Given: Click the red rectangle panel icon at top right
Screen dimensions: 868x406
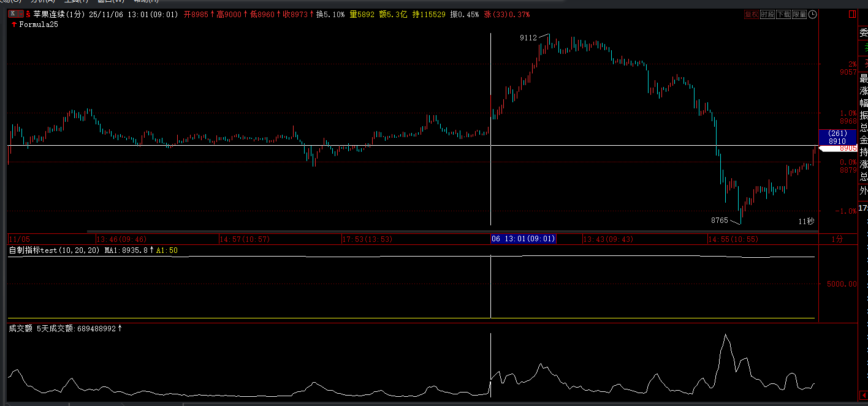Looking at the screenshot, I should 851,14.
